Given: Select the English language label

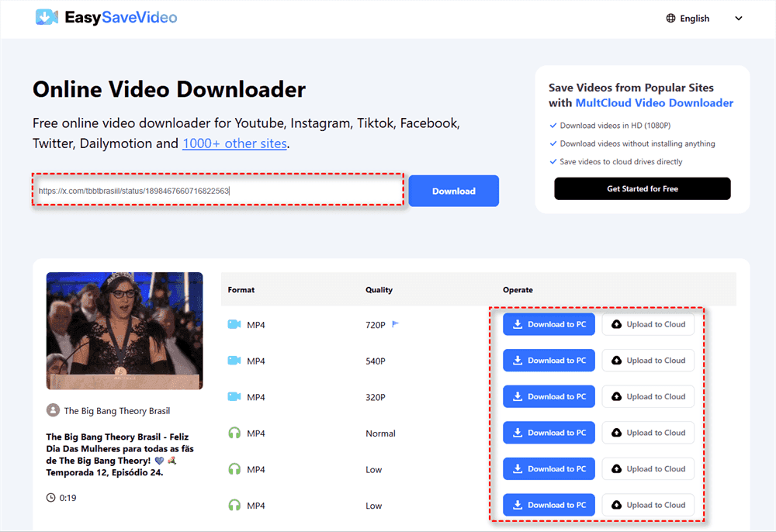Looking at the screenshot, I should [x=695, y=19].
